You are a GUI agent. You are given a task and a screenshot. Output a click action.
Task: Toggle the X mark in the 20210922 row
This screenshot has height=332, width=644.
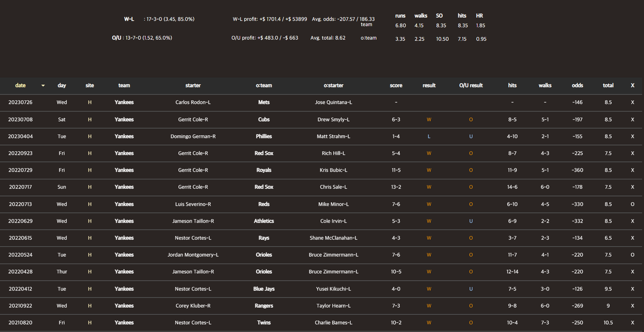point(633,306)
